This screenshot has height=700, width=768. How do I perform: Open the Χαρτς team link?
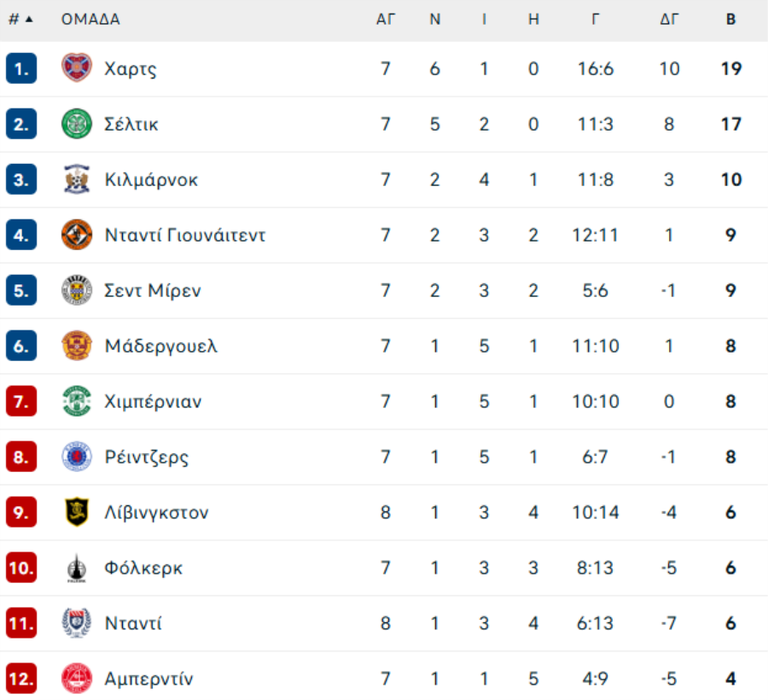(131, 68)
